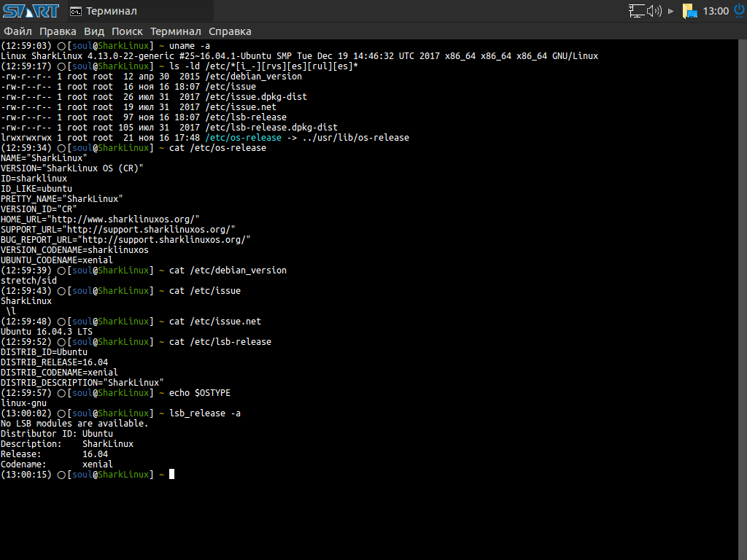The height and width of the screenshot is (560, 747).
Task: Click "VERSION_CODENAME=sharklinuxos" line
Action: coord(75,250)
